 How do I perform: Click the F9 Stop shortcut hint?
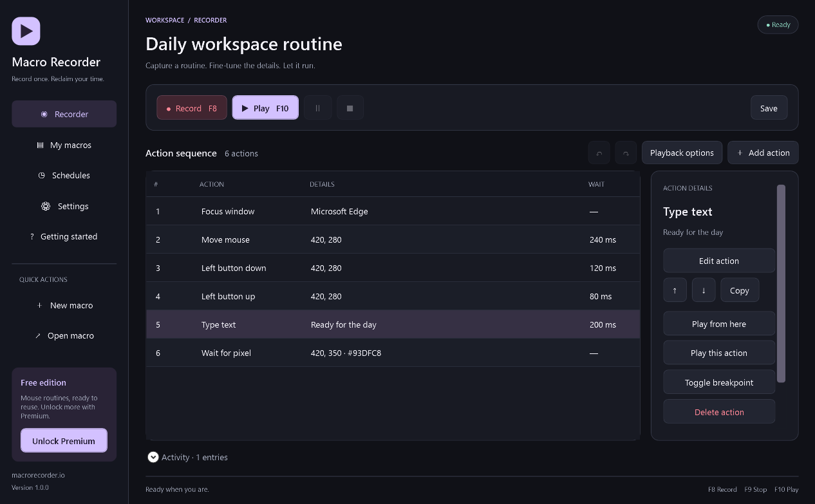(756, 489)
